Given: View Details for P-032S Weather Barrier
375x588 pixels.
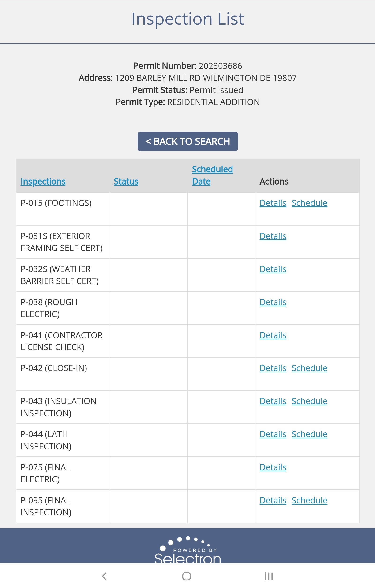Looking at the screenshot, I should (273, 269).
